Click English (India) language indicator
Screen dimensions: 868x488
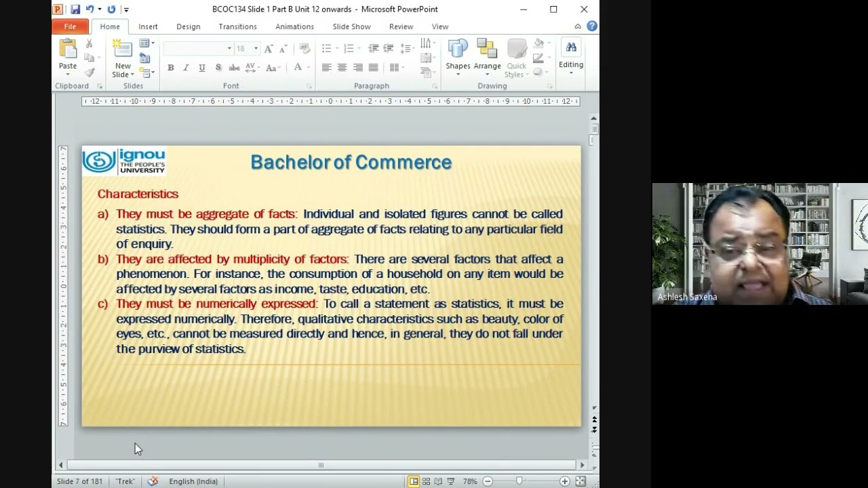click(x=193, y=481)
